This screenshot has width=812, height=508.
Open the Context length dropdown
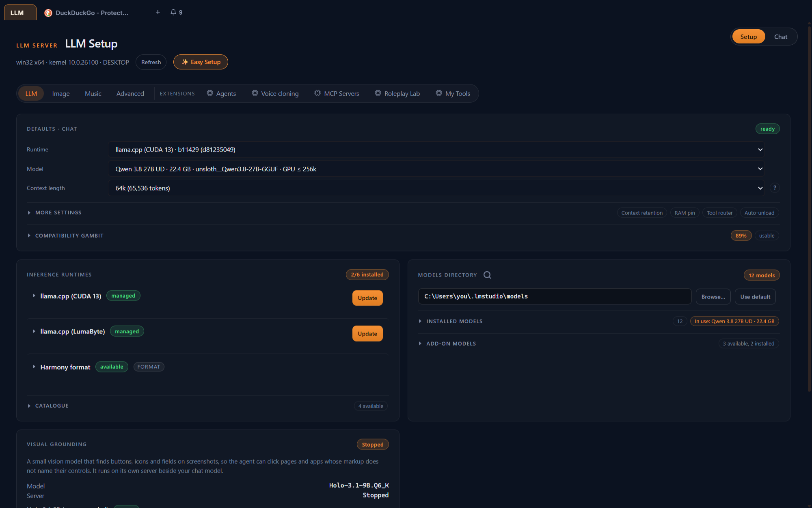tap(436, 188)
